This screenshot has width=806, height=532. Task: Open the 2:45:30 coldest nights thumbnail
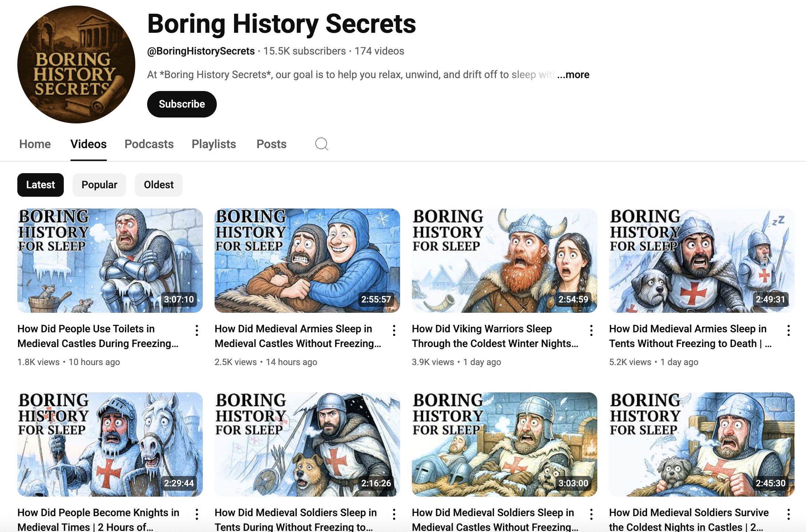(702, 445)
